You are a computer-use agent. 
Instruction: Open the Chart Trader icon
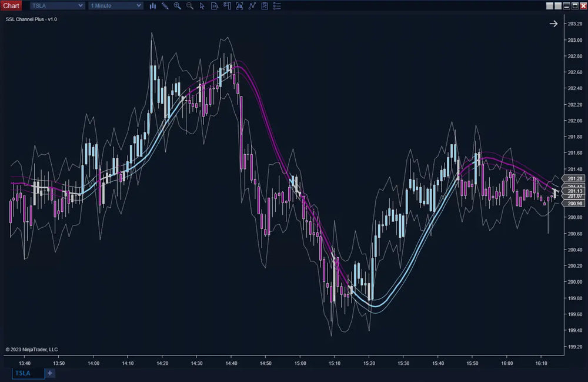tap(226, 6)
